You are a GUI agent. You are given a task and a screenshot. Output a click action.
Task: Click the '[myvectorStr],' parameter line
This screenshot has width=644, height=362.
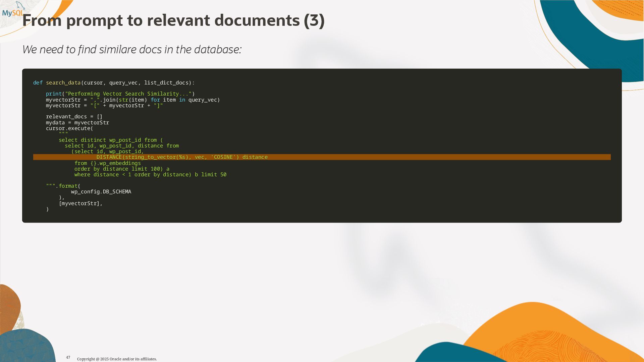click(80, 203)
